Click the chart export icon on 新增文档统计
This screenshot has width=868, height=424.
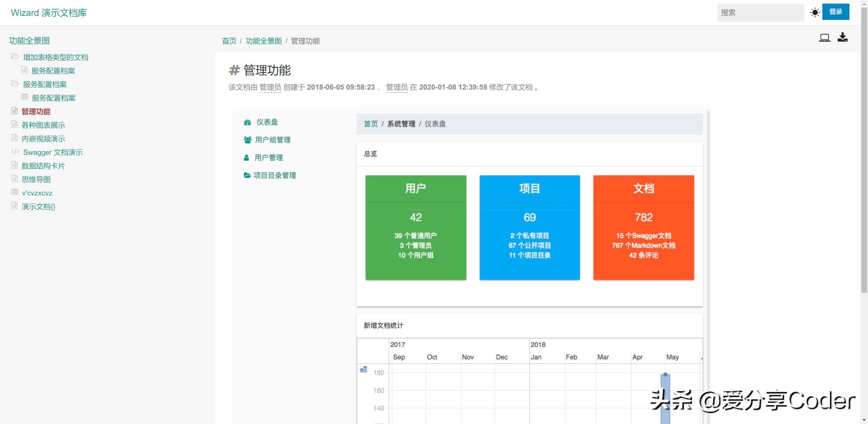pos(363,370)
